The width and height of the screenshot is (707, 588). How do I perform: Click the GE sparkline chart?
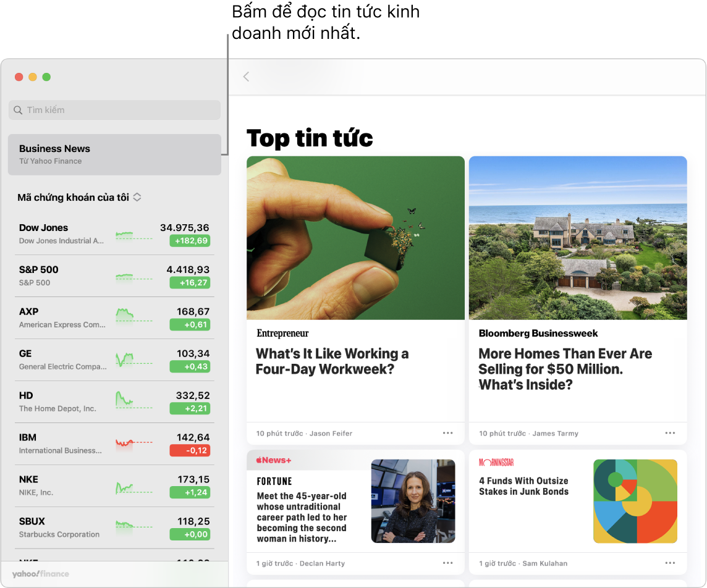pyautogui.click(x=134, y=360)
